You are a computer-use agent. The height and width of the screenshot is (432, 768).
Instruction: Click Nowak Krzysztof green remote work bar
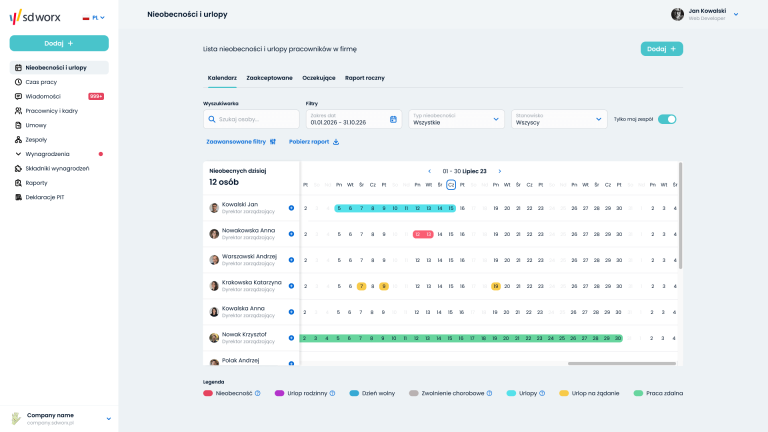[x=461, y=338]
